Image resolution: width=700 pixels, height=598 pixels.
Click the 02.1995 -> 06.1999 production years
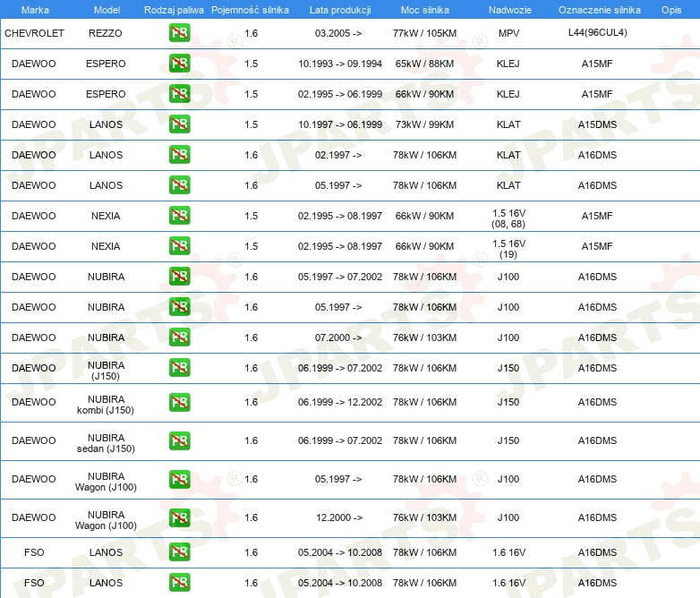point(340,94)
